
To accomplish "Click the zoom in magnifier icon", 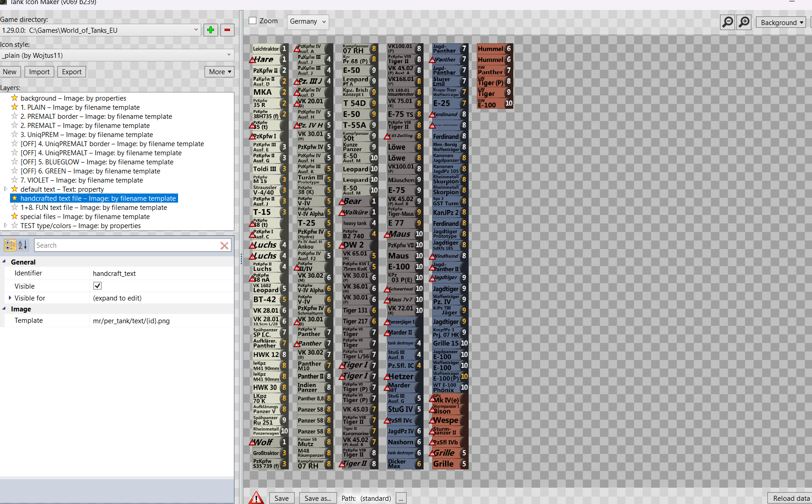I will coord(744,22).
